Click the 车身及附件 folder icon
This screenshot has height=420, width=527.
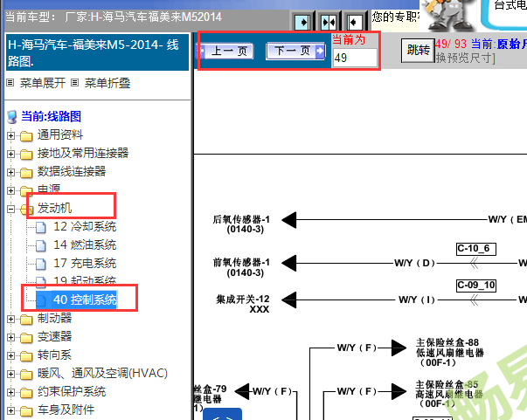pos(26,411)
